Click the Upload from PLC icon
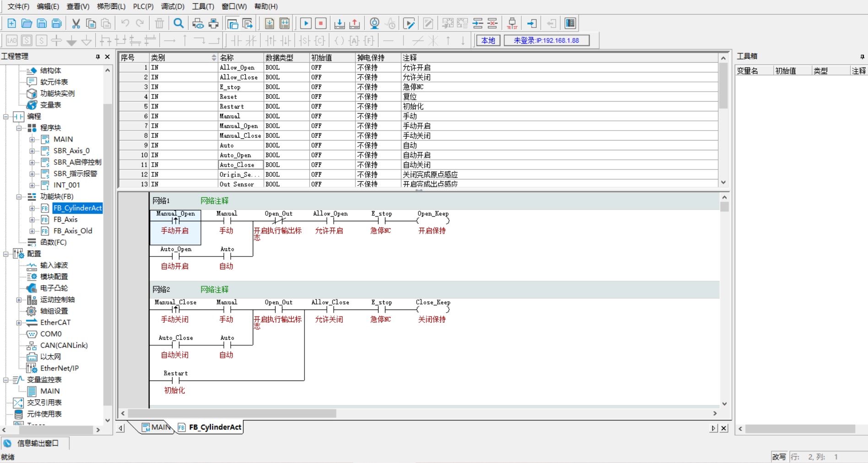Viewport: 868px width, 463px height. point(354,23)
